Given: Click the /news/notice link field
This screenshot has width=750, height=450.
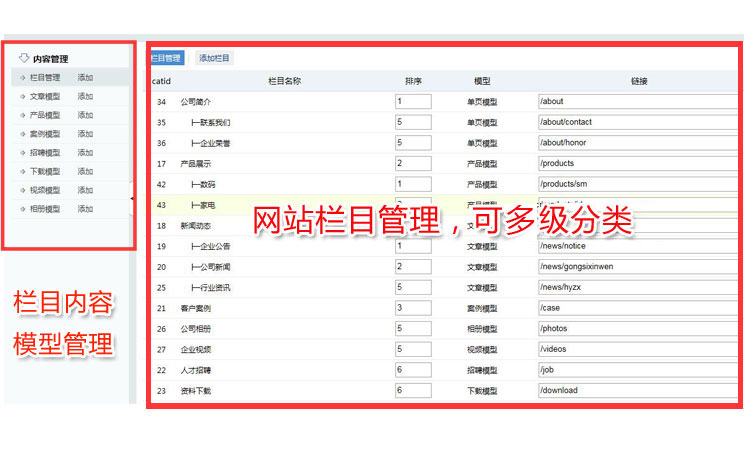Looking at the screenshot, I should pyautogui.click(x=638, y=246).
